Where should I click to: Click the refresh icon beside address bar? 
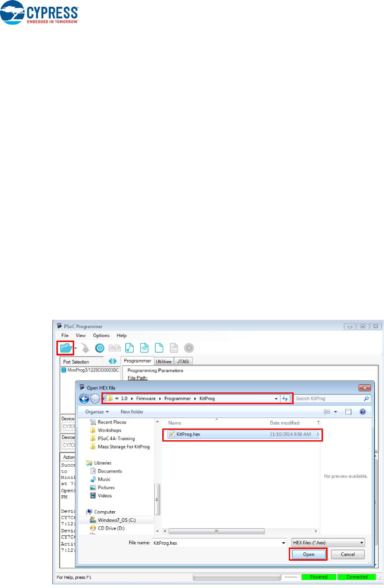(x=285, y=399)
